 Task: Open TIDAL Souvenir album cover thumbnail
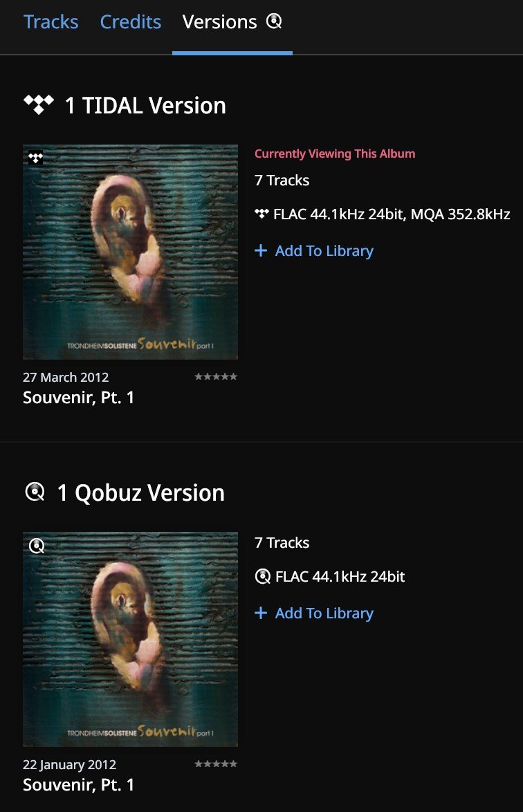[x=131, y=252]
